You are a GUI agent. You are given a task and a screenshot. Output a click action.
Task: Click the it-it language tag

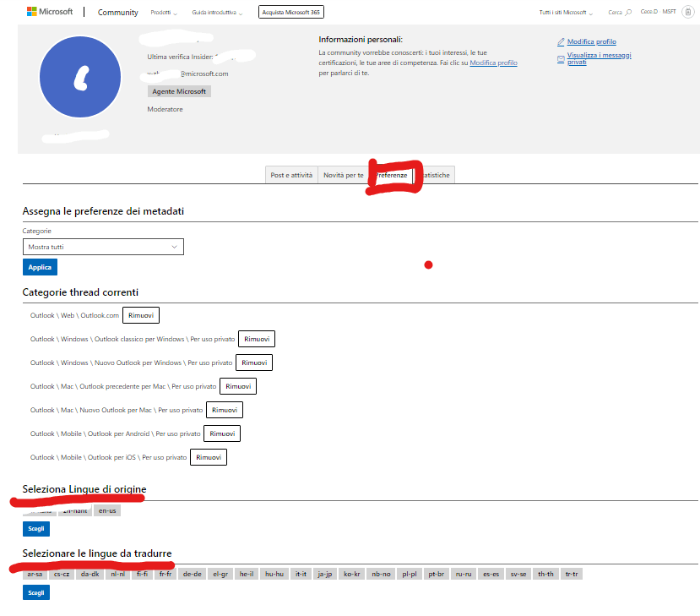pos(301,574)
